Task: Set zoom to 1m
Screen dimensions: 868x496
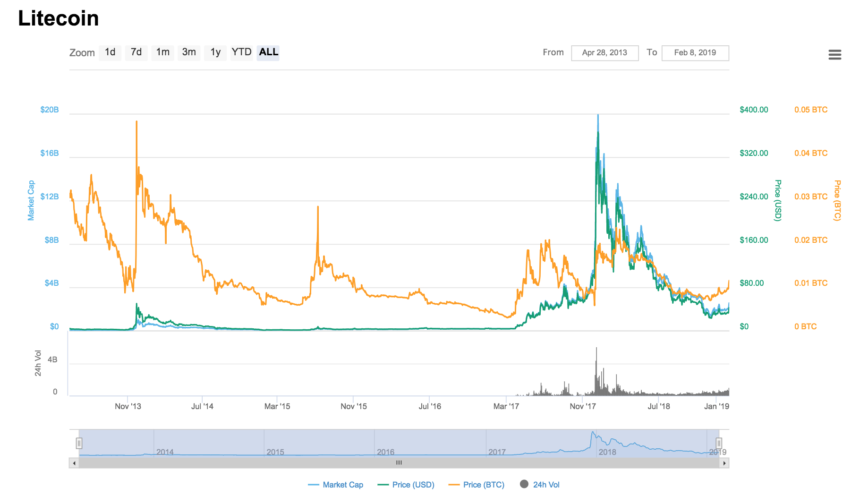Action: 163,52
